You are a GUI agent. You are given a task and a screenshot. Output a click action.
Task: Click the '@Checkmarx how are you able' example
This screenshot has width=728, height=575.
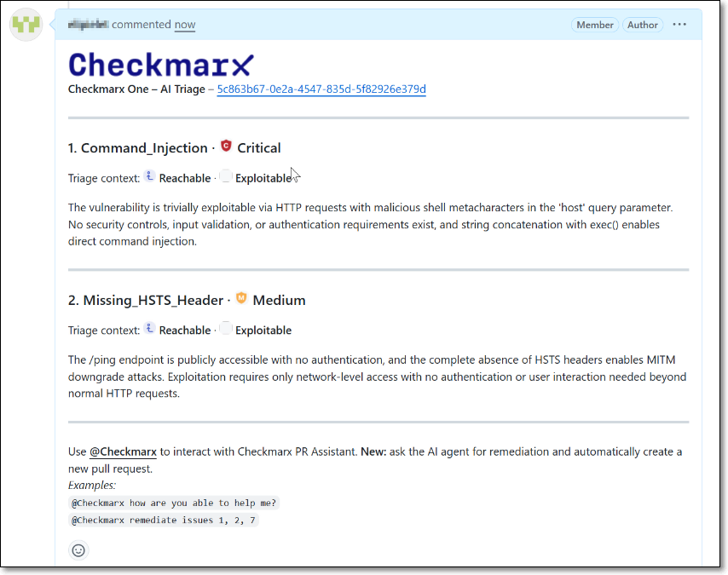click(x=174, y=503)
